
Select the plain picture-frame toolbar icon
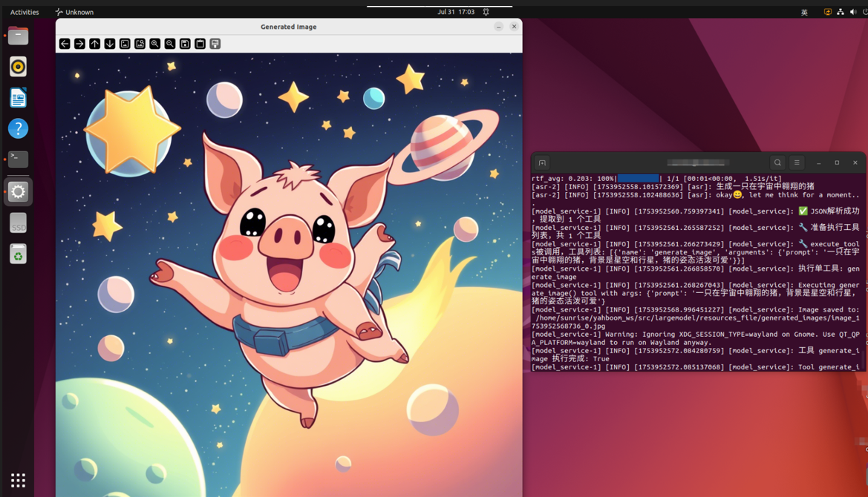coord(125,44)
